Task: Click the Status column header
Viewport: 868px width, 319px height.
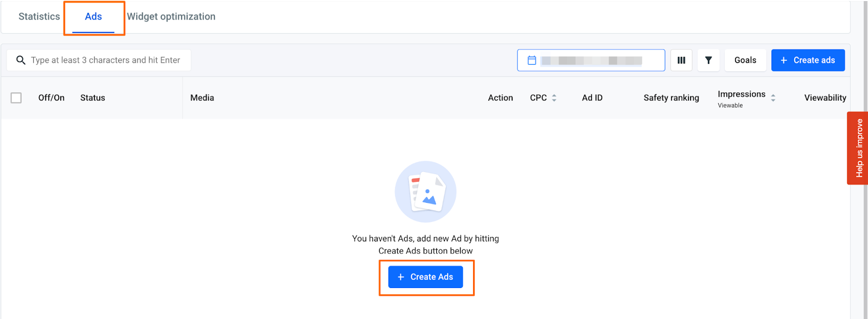Action: [x=93, y=98]
